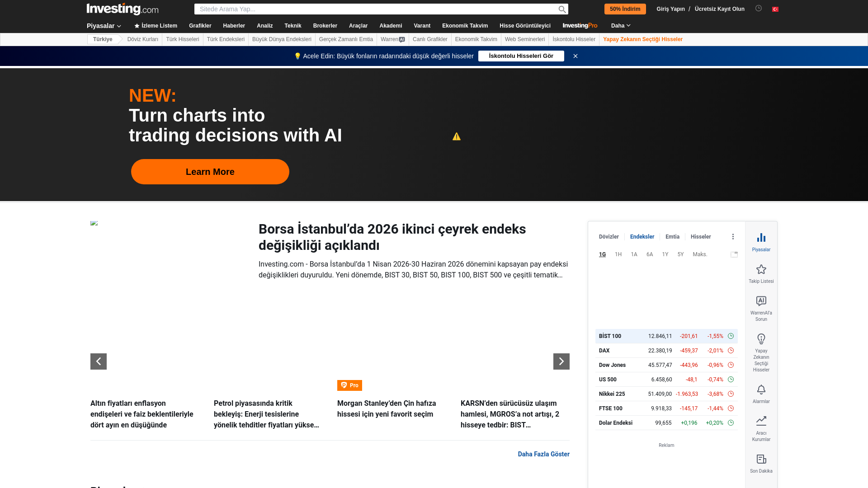Image resolution: width=868 pixels, height=488 pixels.
Task: Select 6A time range
Action: tap(650, 254)
